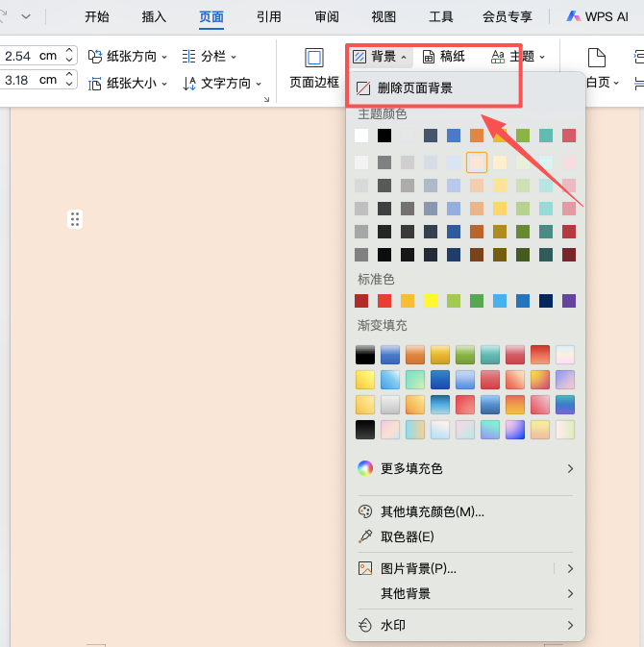Open the page setup dialog launcher
The width and height of the screenshot is (644, 647).
point(266,99)
